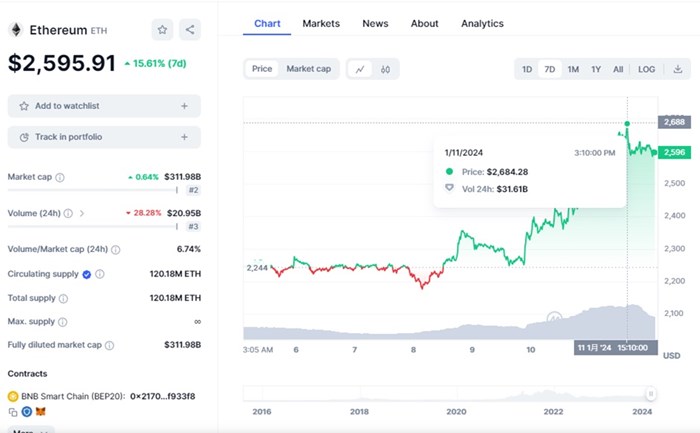Viewport: 700px width, 433px height.
Task: Star Ethereum as a favorite
Action: pos(162,30)
